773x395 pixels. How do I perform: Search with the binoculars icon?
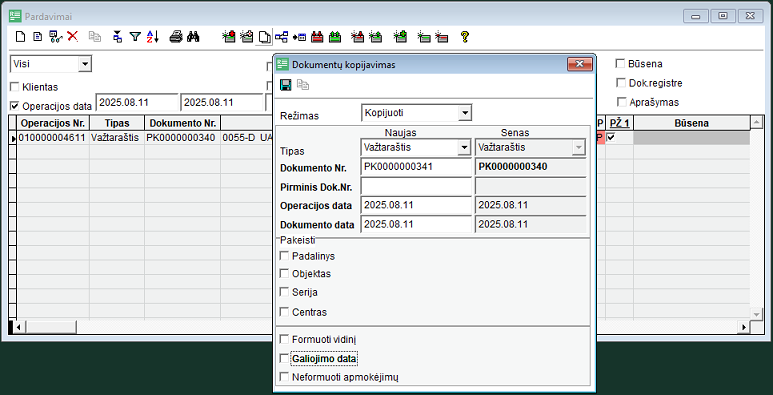(x=193, y=36)
